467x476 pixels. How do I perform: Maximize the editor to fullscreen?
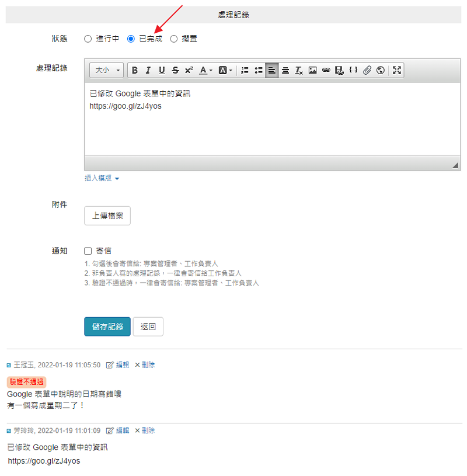[x=397, y=70]
